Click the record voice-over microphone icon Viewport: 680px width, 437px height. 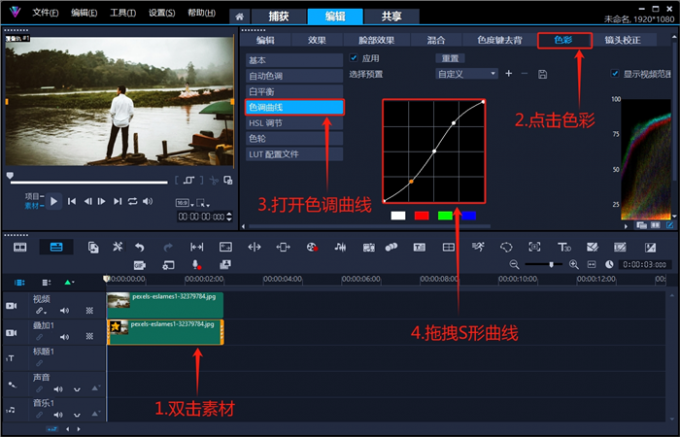(196, 265)
